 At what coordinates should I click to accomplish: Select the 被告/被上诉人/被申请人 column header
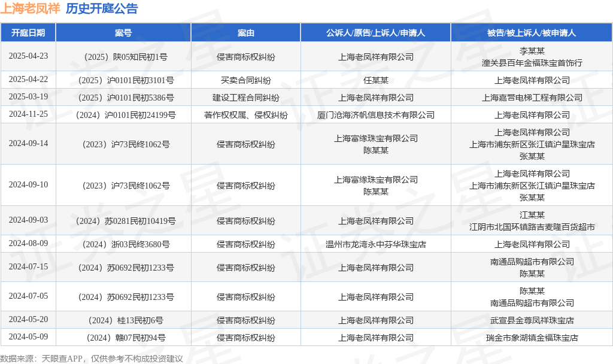(x=532, y=33)
